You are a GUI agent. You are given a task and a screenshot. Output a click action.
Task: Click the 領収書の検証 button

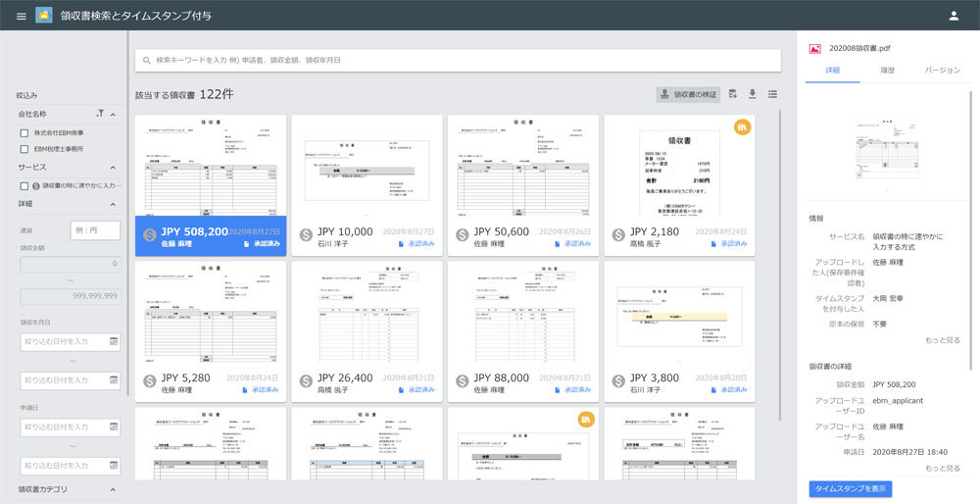point(689,94)
